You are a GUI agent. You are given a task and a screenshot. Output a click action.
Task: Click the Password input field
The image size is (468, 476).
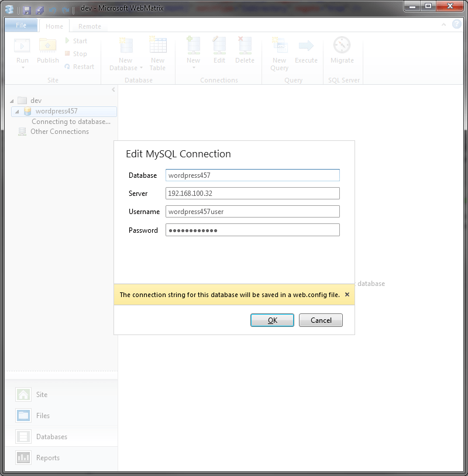(252, 230)
